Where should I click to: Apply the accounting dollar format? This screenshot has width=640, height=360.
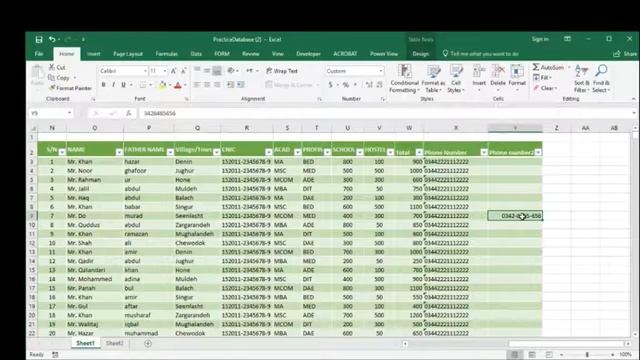point(330,85)
